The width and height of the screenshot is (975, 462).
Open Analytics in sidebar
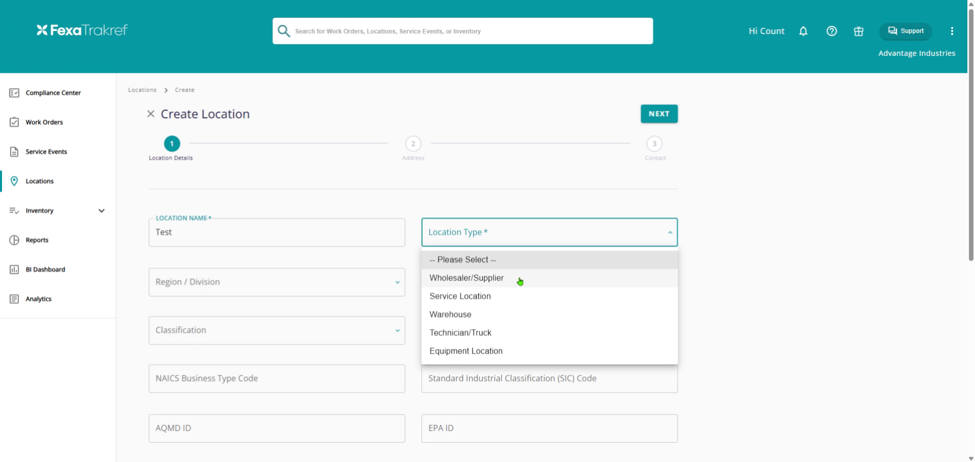(39, 299)
